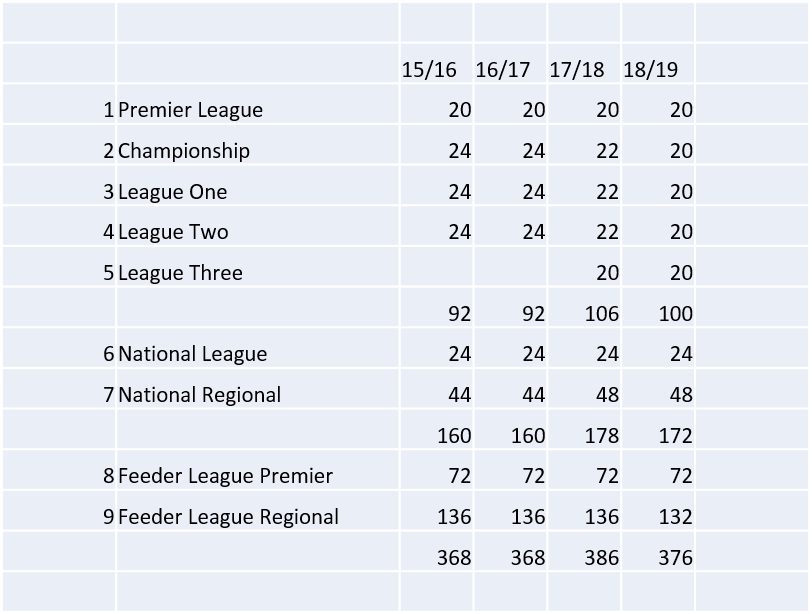Select the cell with value 376
This screenshot has width=812, height=614.
[658, 551]
